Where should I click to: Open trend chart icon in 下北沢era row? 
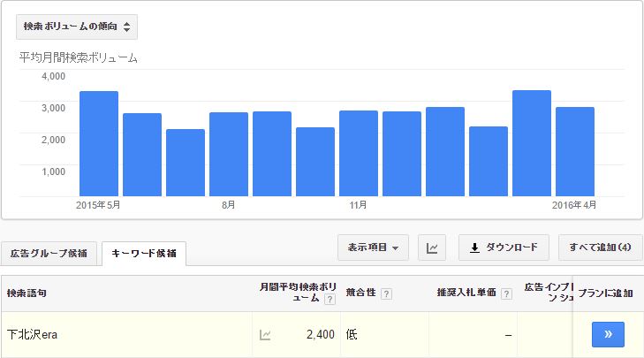(x=265, y=335)
